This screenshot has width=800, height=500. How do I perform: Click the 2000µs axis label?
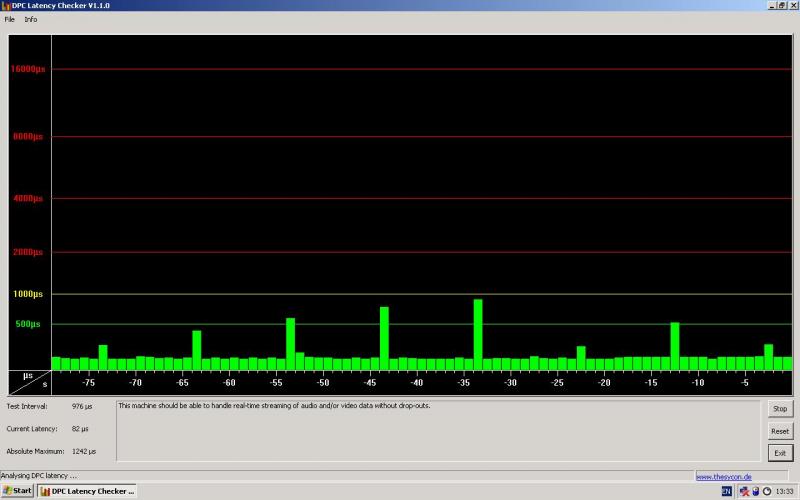point(28,252)
